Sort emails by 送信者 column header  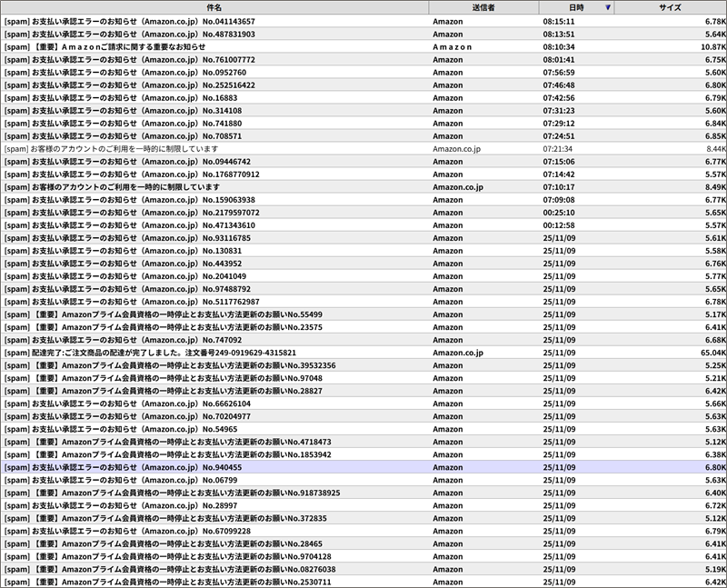pyautogui.click(x=483, y=7)
